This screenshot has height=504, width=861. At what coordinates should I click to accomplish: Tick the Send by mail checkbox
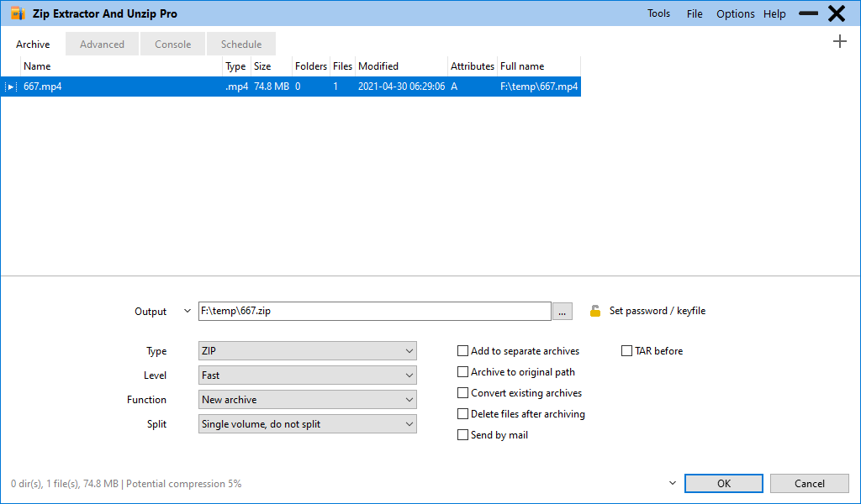[463, 435]
